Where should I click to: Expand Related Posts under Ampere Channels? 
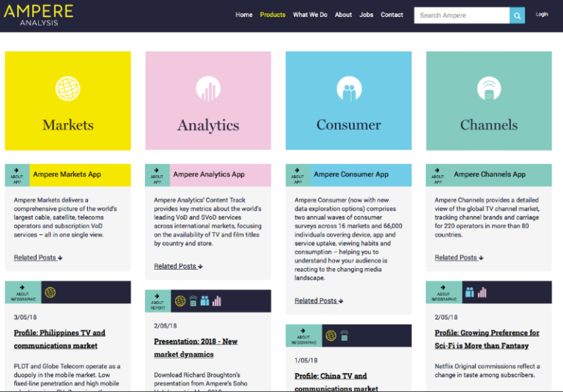(459, 258)
